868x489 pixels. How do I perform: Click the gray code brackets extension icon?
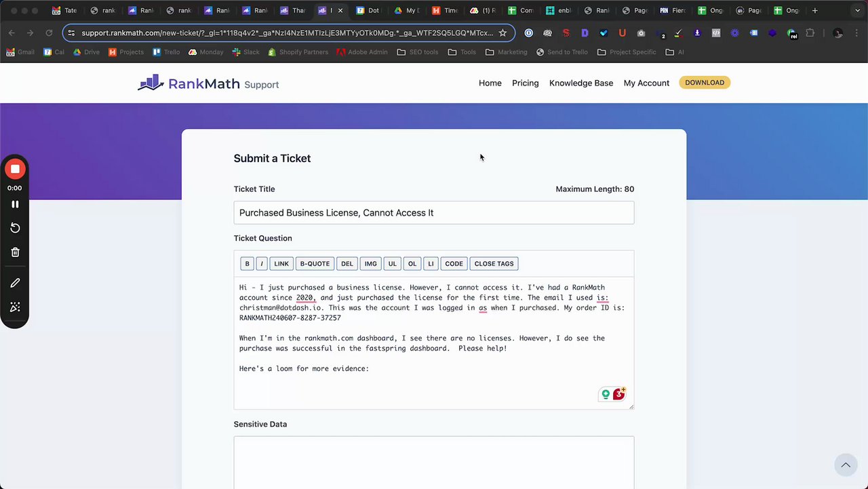point(715,33)
